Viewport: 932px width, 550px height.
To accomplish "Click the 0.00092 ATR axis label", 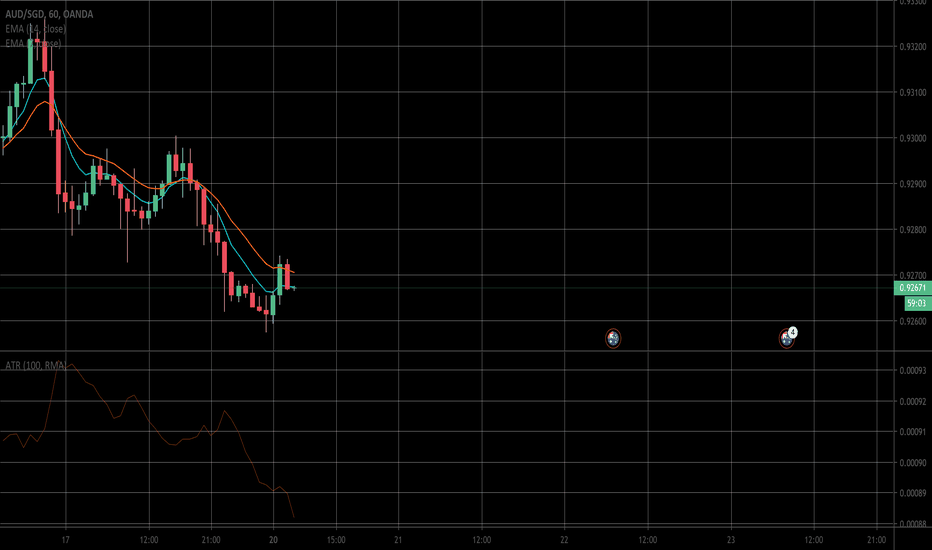I will tap(912, 401).
